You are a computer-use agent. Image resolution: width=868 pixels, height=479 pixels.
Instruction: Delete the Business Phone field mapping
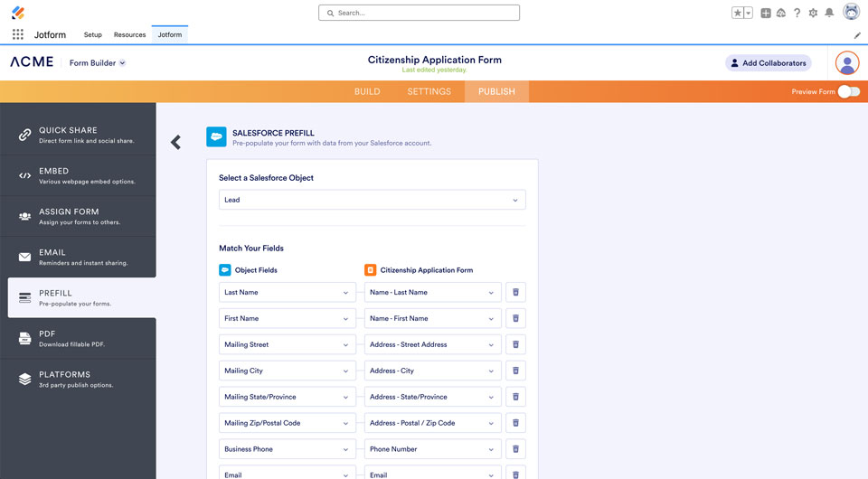click(515, 448)
